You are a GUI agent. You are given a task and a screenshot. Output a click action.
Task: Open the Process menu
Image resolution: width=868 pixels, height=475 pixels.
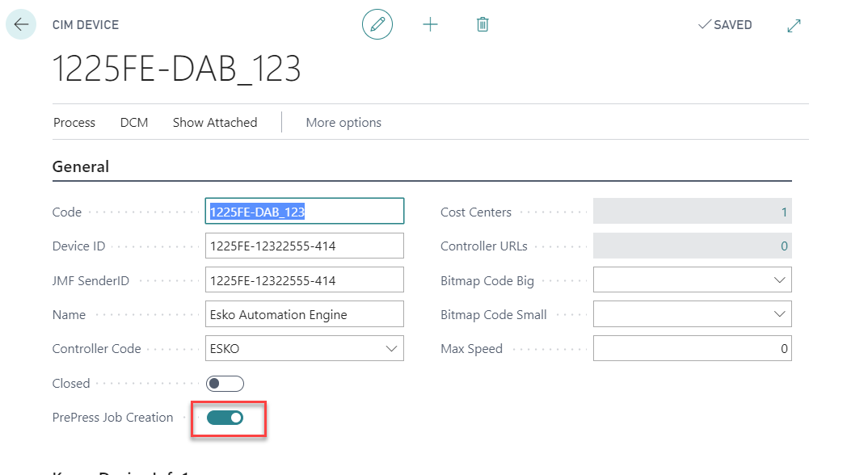(x=74, y=123)
